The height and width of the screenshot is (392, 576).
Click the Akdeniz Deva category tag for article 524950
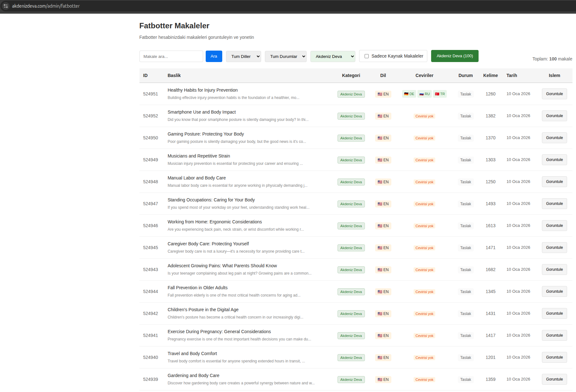(x=351, y=138)
